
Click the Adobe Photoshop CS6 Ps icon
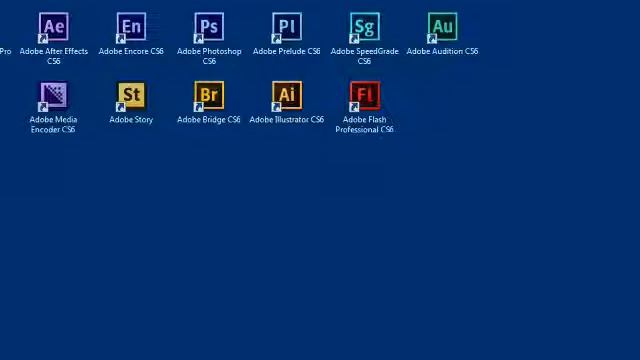point(209,27)
